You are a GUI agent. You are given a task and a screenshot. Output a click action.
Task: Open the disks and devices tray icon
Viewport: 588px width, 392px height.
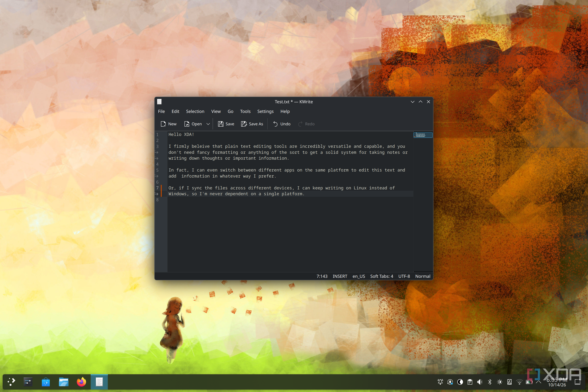coord(509,382)
